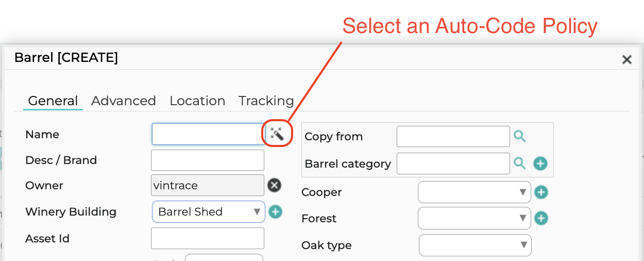Click the Barrel category input field

pyautogui.click(x=453, y=164)
